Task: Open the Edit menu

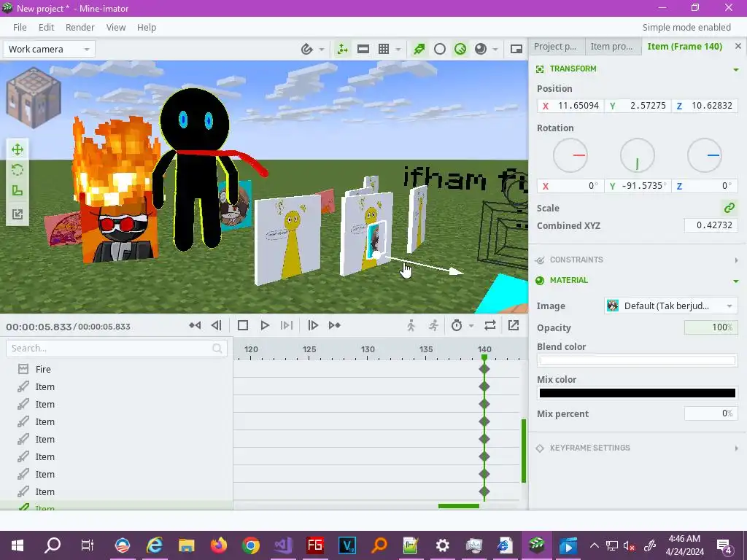Action: click(x=46, y=27)
